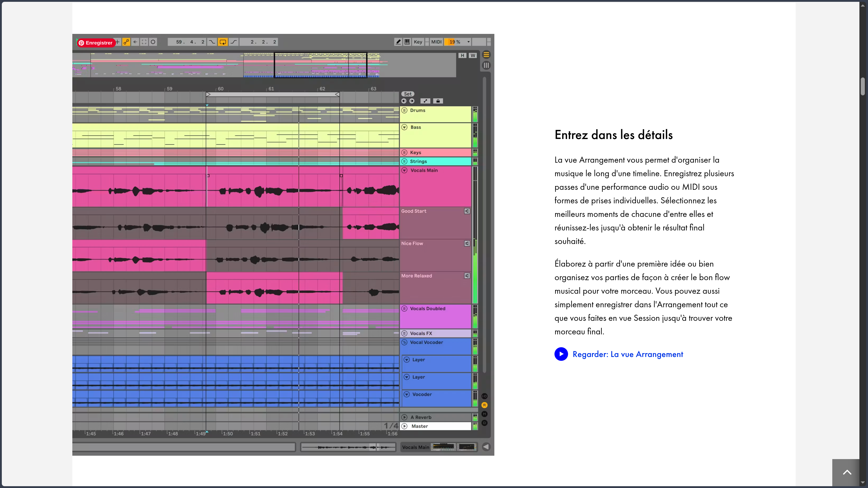Click the H optimize height button
The width and height of the screenshot is (868, 488).
pyautogui.click(x=462, y=56)
